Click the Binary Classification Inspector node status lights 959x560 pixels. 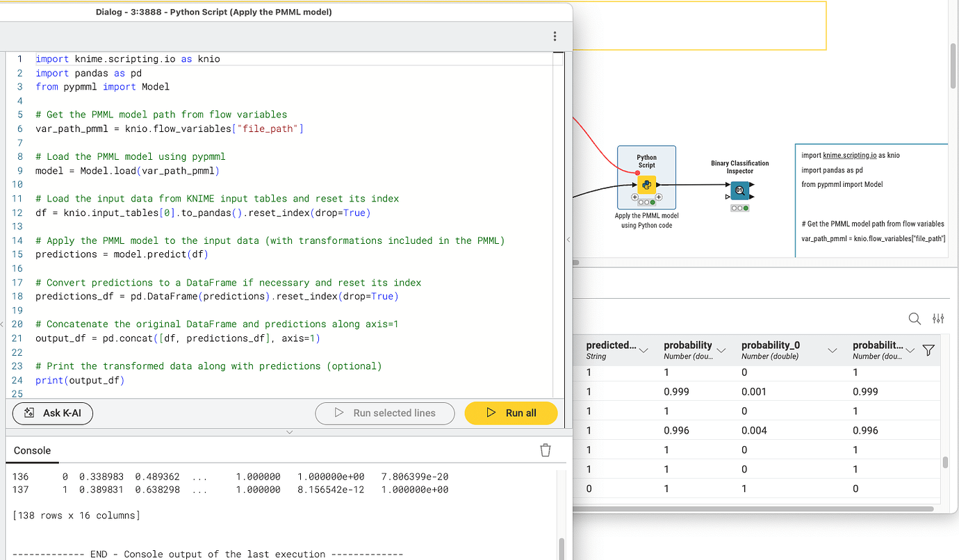click(x=739, y=208)
